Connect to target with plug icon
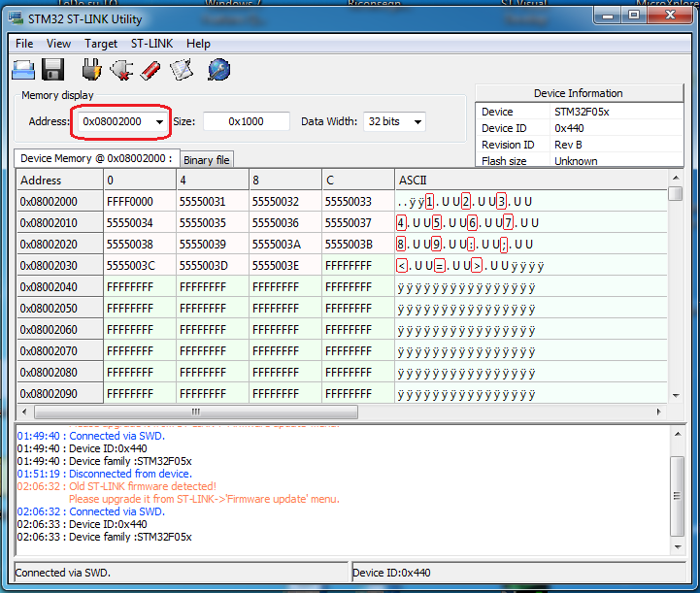 coord(91,70)
